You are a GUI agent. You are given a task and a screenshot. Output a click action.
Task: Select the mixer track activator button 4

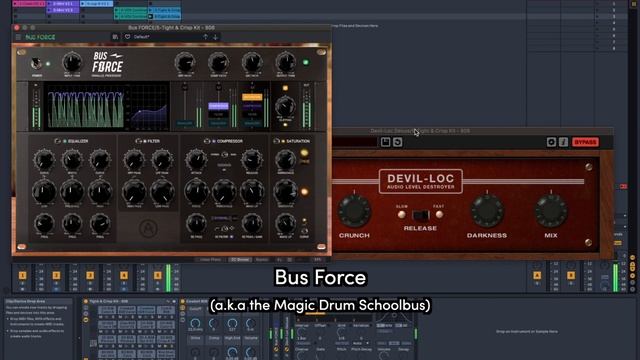coord(124,276)
